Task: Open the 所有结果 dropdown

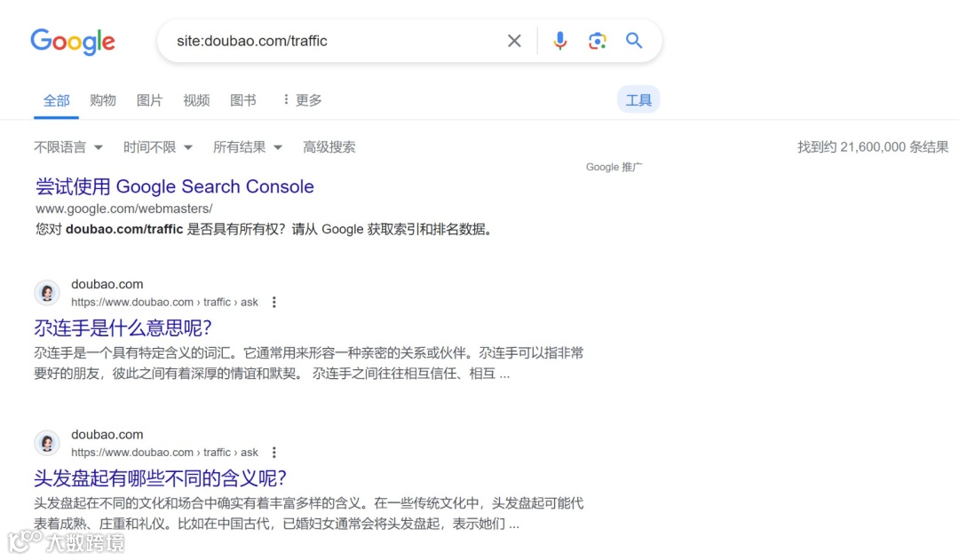Action: click(x=248, y=147)
